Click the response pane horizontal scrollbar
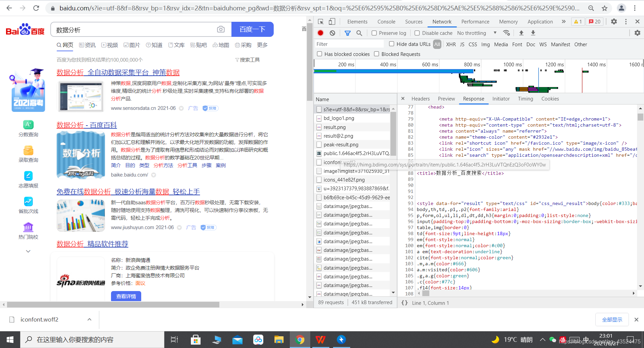 pyautogui.click(x=426, y=293)
